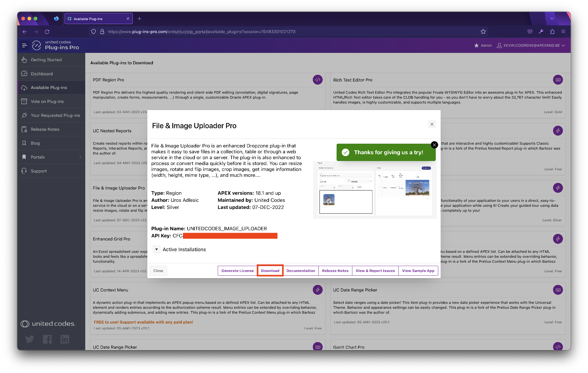Open Getting Started in sidebar
Image resolution: width=588 pixels, height=373 pixels.
point(51,60)
